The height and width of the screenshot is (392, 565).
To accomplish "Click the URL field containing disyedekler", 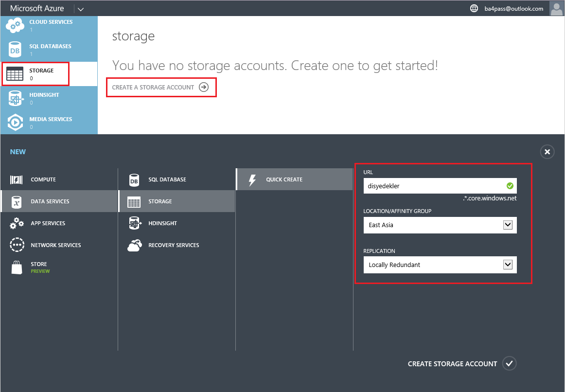I will click(440, 186).
